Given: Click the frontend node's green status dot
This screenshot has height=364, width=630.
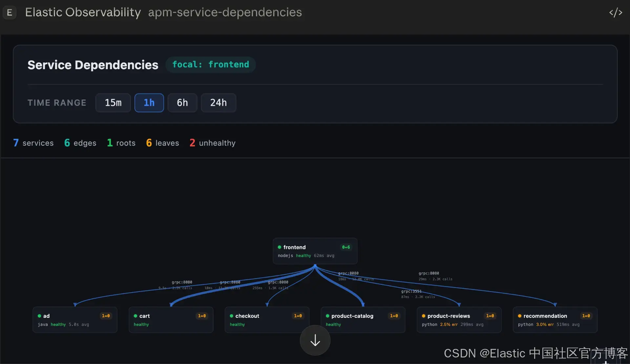Looking at the screenshot, I should pyautogui.click(x=280, y=247).
